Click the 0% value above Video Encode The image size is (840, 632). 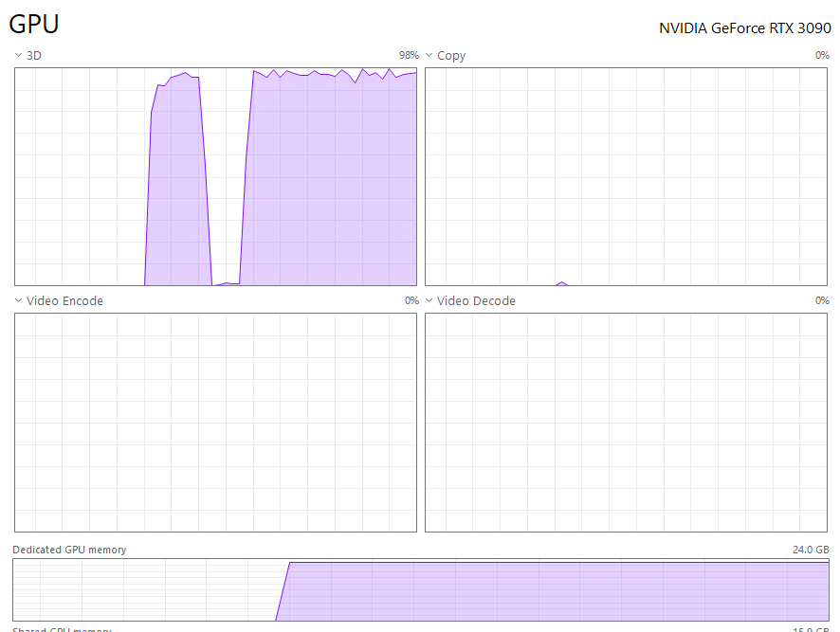411,300
